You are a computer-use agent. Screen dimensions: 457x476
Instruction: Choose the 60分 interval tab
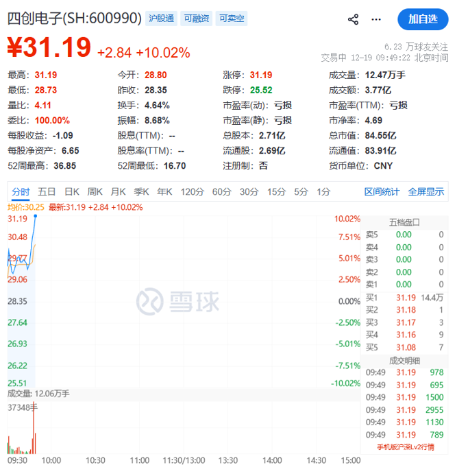(221, 191)
